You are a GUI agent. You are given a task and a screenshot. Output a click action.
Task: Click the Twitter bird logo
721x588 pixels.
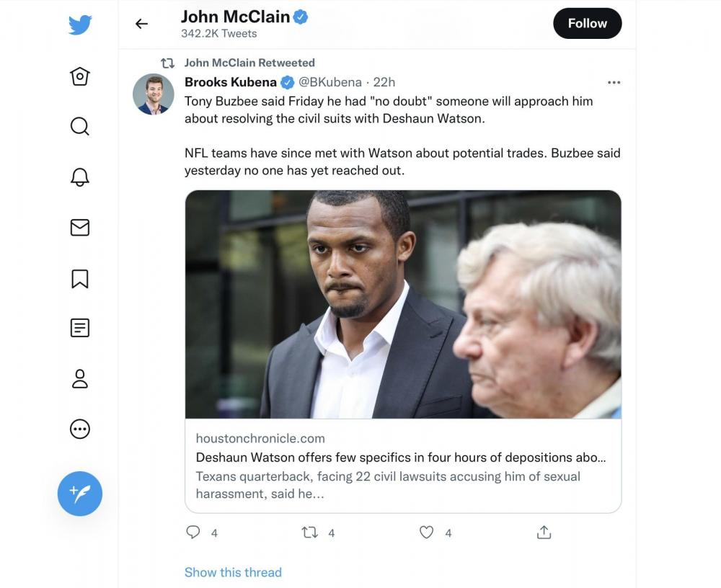(80, 25)
